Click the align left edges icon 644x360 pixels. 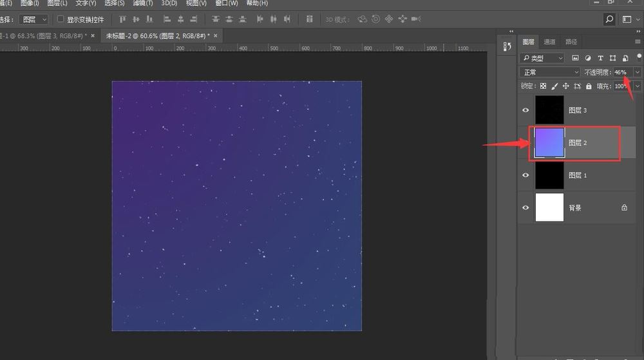[167, 19]
